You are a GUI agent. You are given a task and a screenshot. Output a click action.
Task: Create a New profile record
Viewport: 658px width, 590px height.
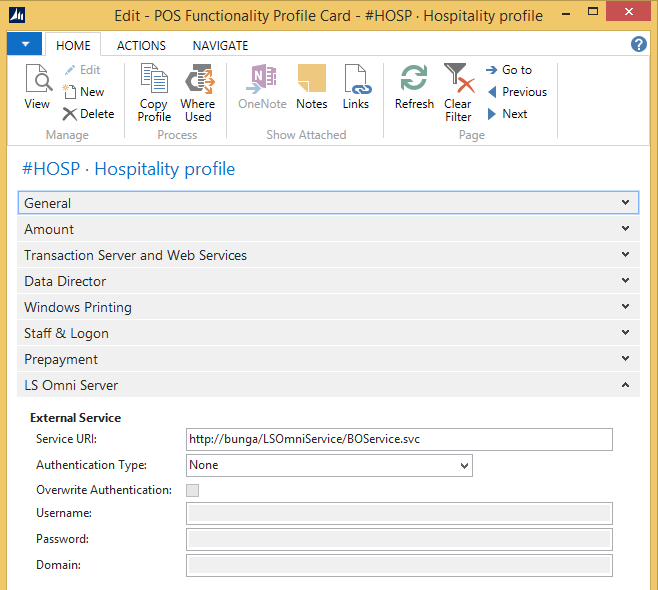click(83, 92)
